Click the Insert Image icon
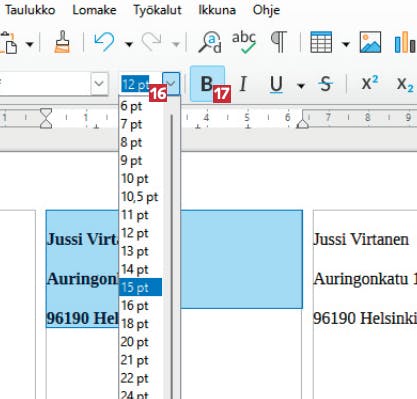Viewport: 417px width, 399px height. click(x=370, y=42)
